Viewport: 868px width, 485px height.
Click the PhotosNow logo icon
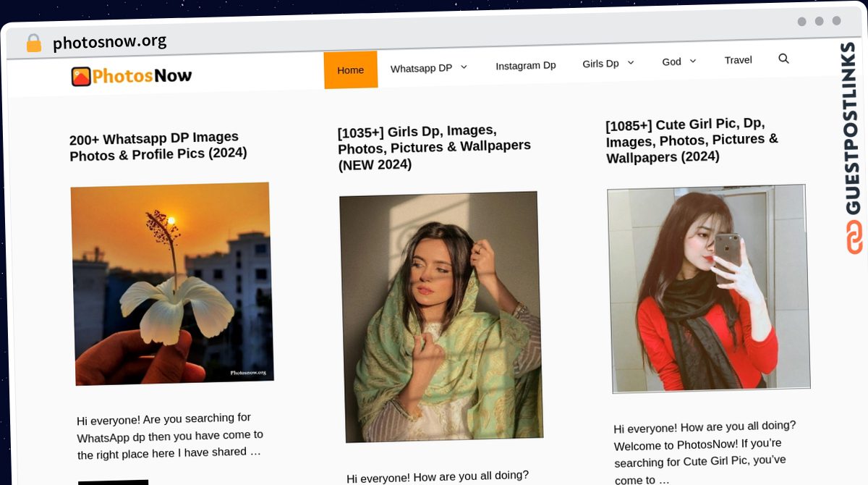(81, 76)
